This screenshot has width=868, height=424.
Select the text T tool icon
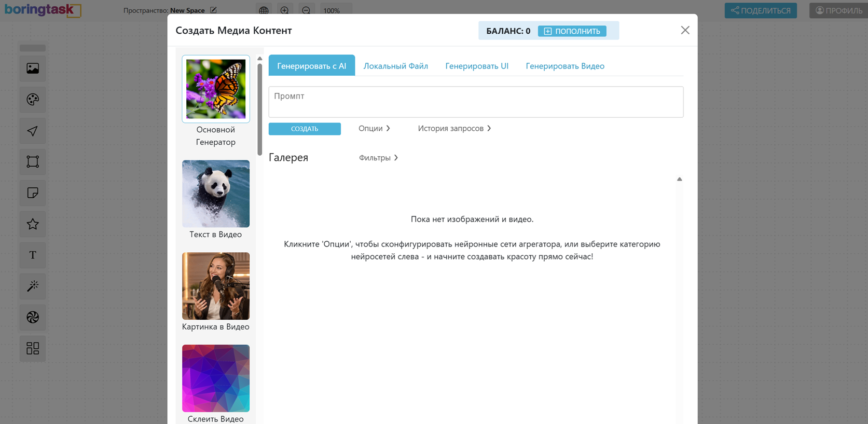[33, 255]
